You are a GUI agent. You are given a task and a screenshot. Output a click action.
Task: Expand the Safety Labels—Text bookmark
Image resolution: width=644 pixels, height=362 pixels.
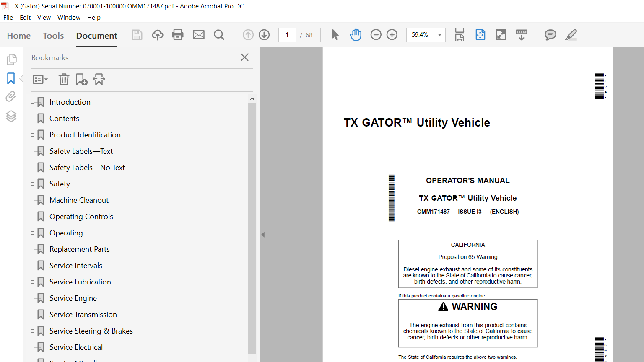pyautogui.click(x=33, y=151)
